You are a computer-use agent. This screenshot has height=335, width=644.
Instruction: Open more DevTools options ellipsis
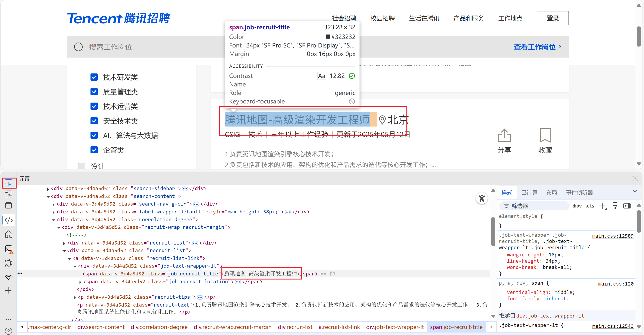[9, 320]
